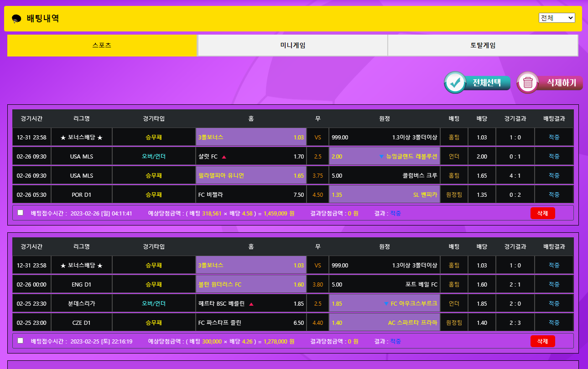Click the 필라델피아 유니언 home odds cell
Image resolution: width=588 pixels, height=369 pixels.
251,175
